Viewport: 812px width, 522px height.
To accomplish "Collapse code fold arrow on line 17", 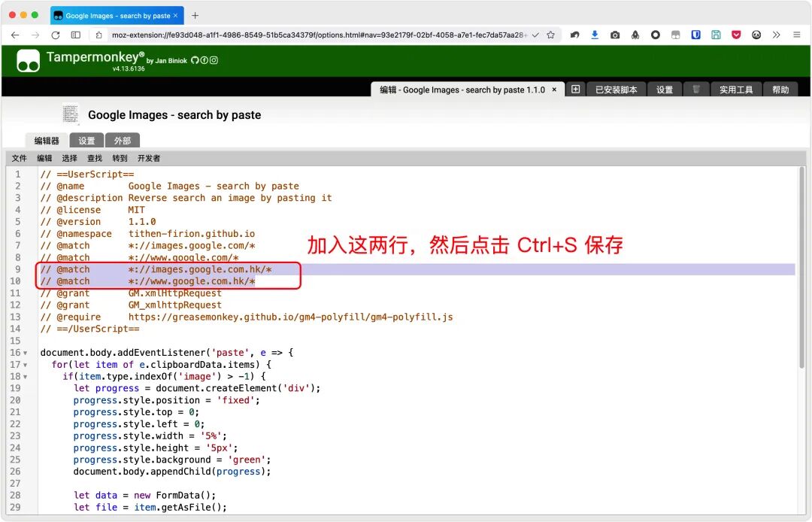I will [x=25, y=365].
